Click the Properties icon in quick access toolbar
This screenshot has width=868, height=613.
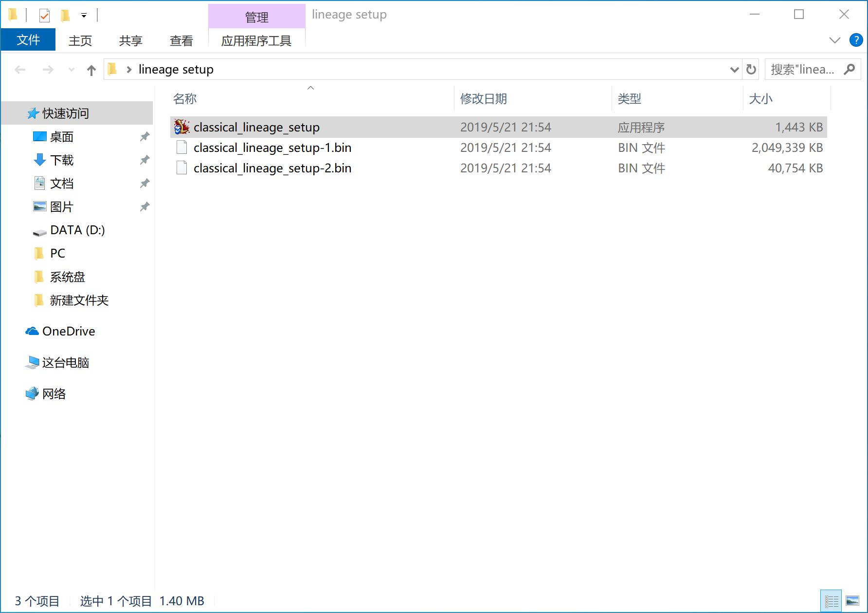[x=44, y=16]
